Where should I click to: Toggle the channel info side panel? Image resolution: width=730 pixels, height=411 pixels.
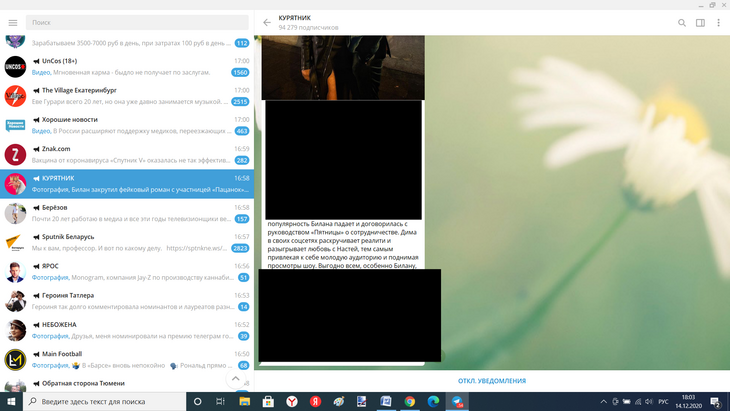click(x=700, y=22)
